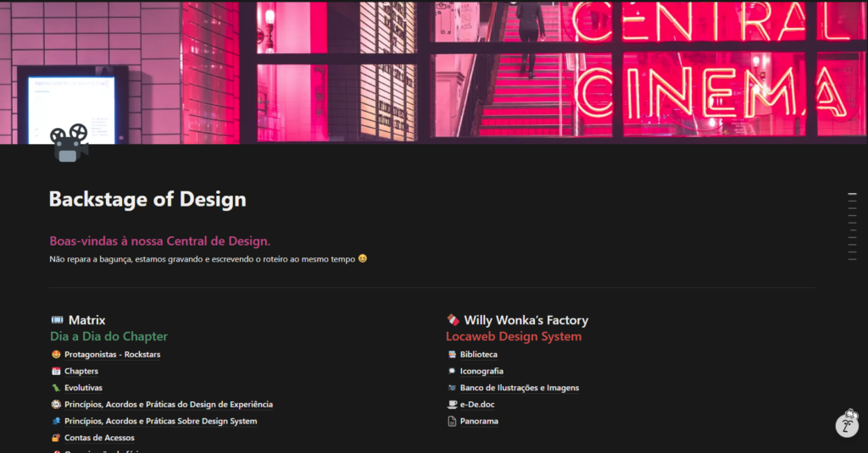Click the speech bubble icon beside Iconografia

point(452,371)
